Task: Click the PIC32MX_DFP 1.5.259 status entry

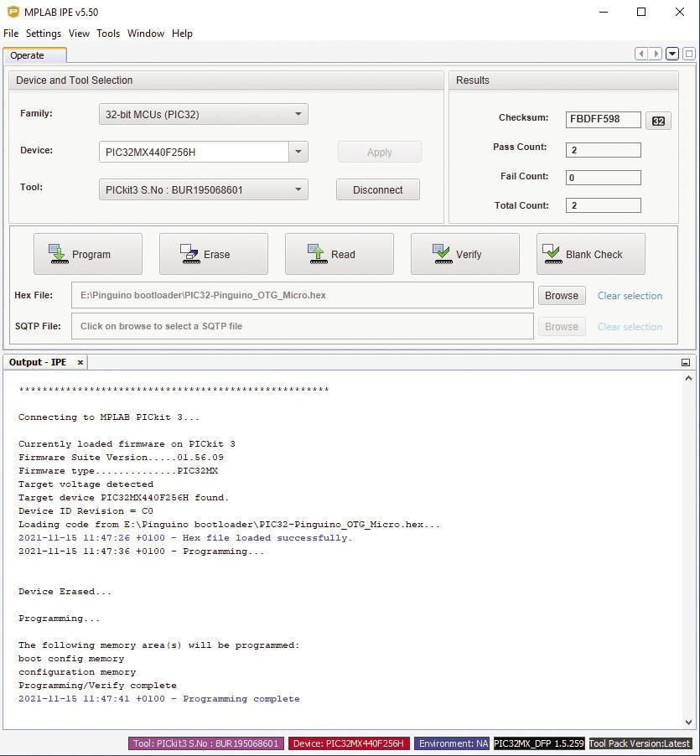Action: click(x=539, y=743)
